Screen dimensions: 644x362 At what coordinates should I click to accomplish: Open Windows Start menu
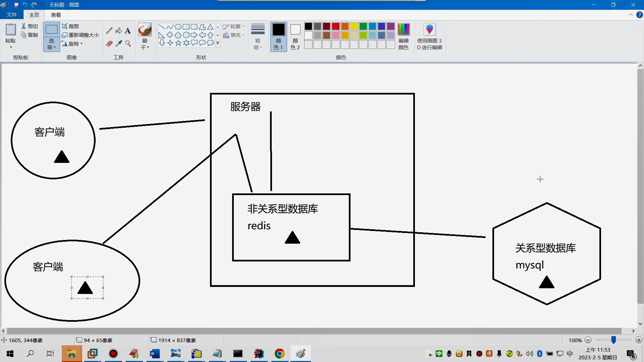tap(10, 354)
